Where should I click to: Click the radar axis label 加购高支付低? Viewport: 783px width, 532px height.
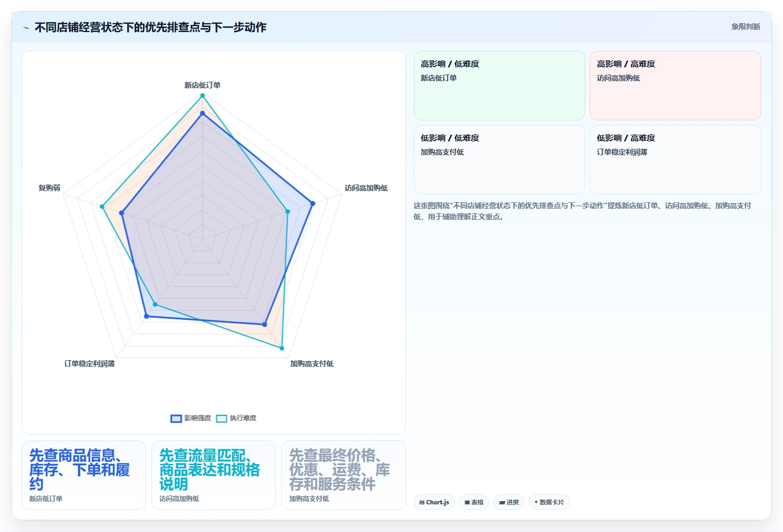coord(312,364)
